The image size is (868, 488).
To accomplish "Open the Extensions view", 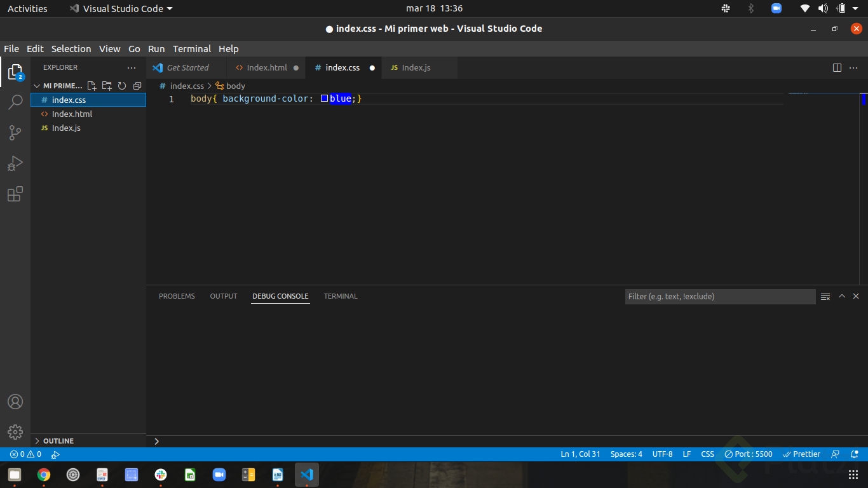I will 15,194.
